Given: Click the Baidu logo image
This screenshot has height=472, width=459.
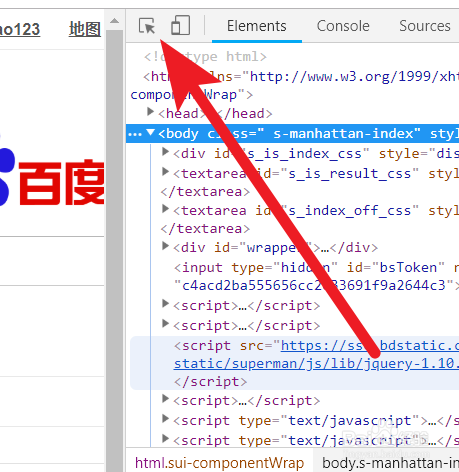Looking at the screenshot, I should pyautogui.click(x=52, y=177).
